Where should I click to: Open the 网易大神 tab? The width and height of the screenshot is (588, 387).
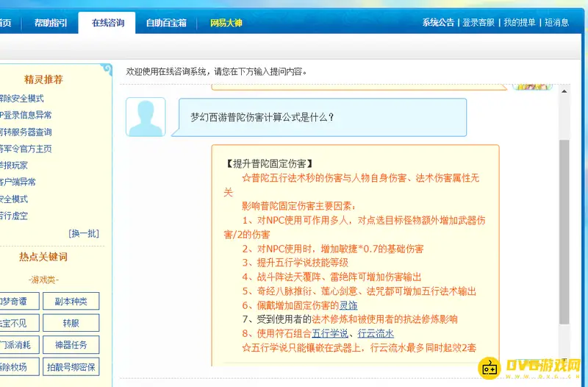point(226,23)
